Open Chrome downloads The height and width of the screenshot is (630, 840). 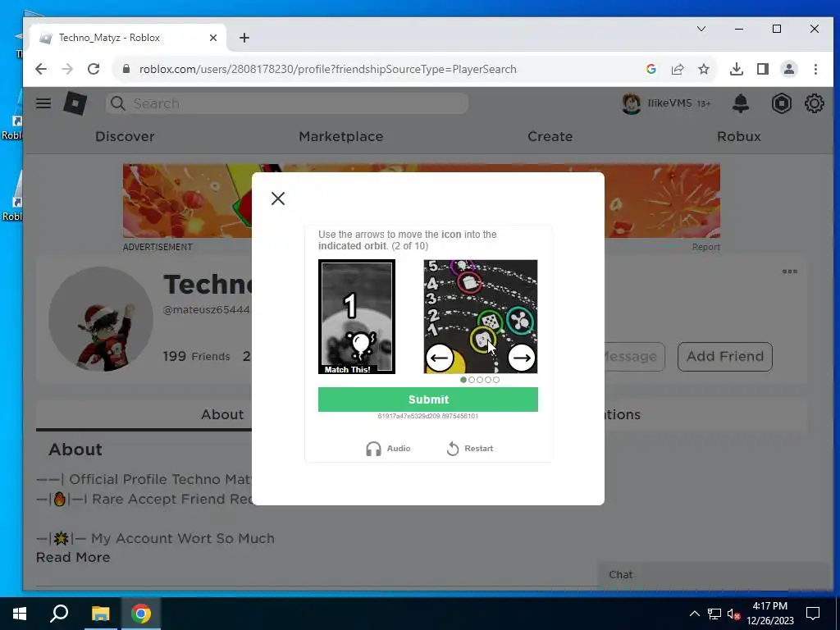click(737, 69)
